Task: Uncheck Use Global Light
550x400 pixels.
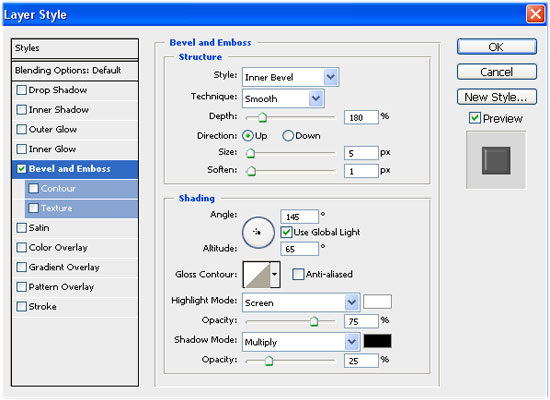Action: (x=286, y=232)
